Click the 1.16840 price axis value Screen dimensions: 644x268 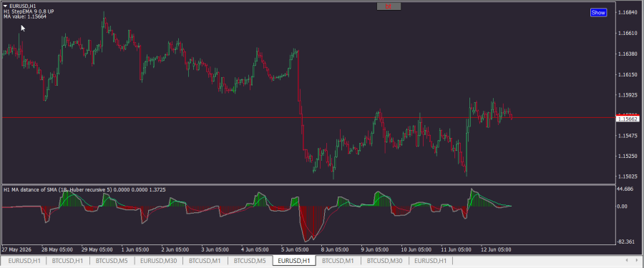(627, 13)
